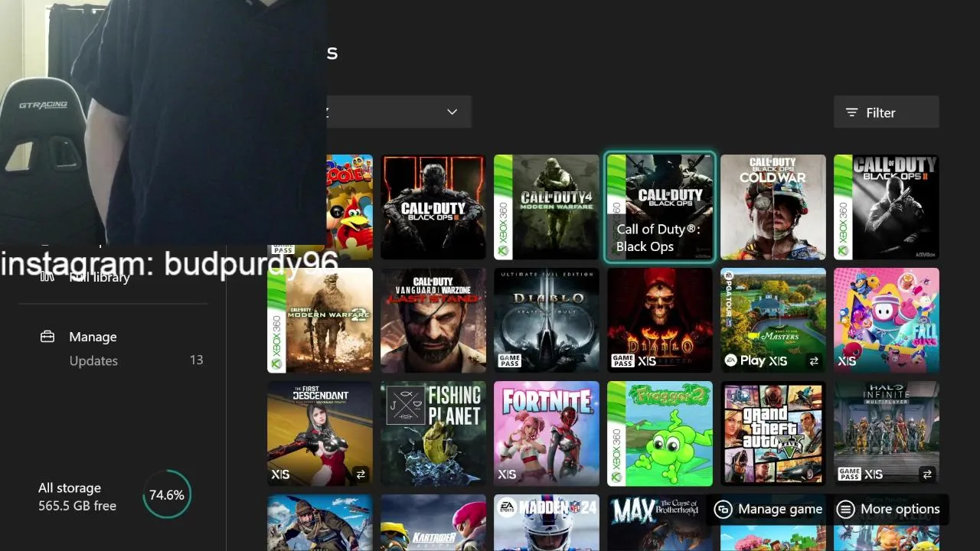980x551 pixels.
Task: Open Call of Duty 4 Modern Warfare tile
Action: [547, 207]
